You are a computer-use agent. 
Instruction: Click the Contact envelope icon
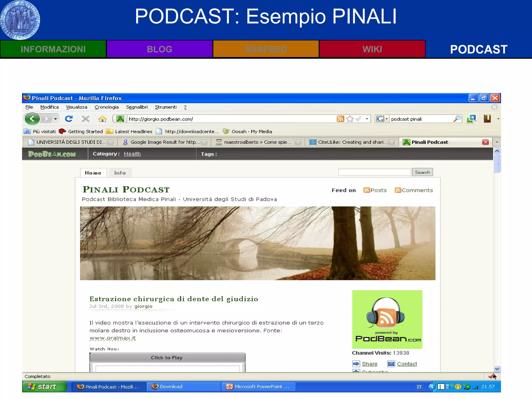391,364
